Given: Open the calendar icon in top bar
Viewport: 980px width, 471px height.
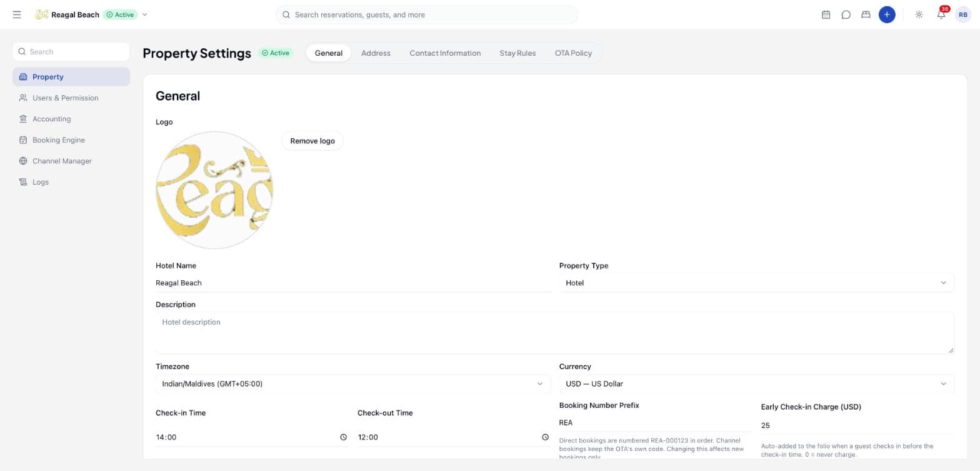Looking at the screenshot, I should (826, 14).
